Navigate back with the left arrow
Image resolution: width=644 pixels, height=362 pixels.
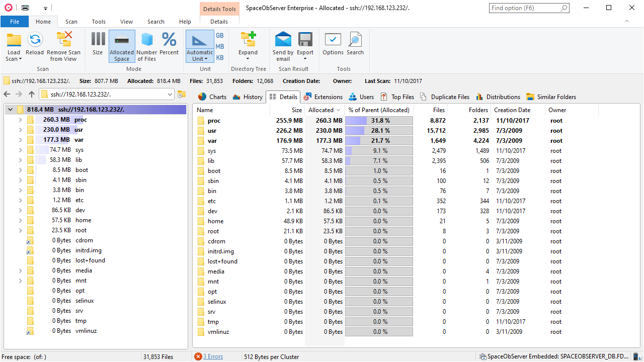pos(7,94)
